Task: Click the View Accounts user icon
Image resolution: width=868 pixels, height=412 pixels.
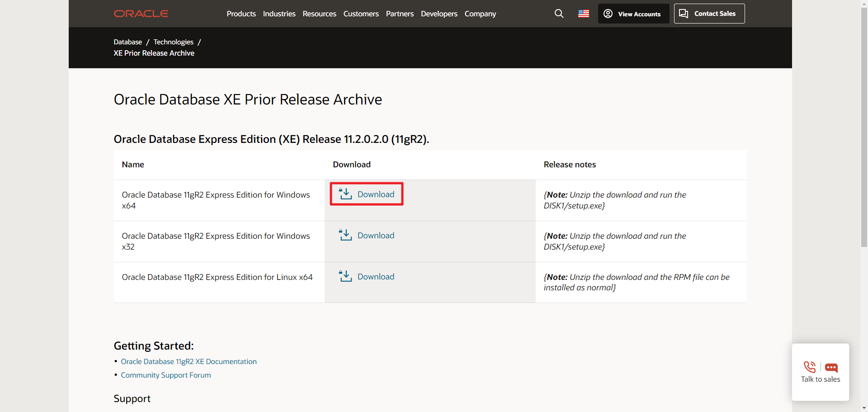Action: pyautogui.click(x=608, y=14)
